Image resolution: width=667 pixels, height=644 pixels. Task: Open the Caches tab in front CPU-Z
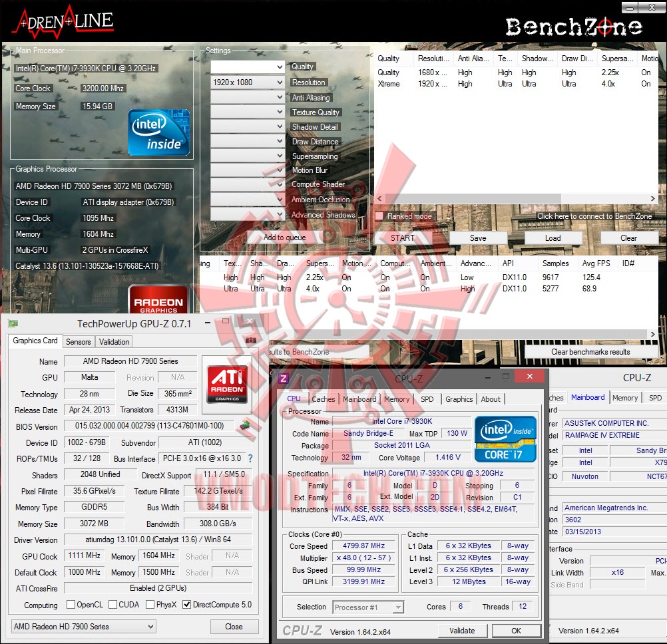324,399
